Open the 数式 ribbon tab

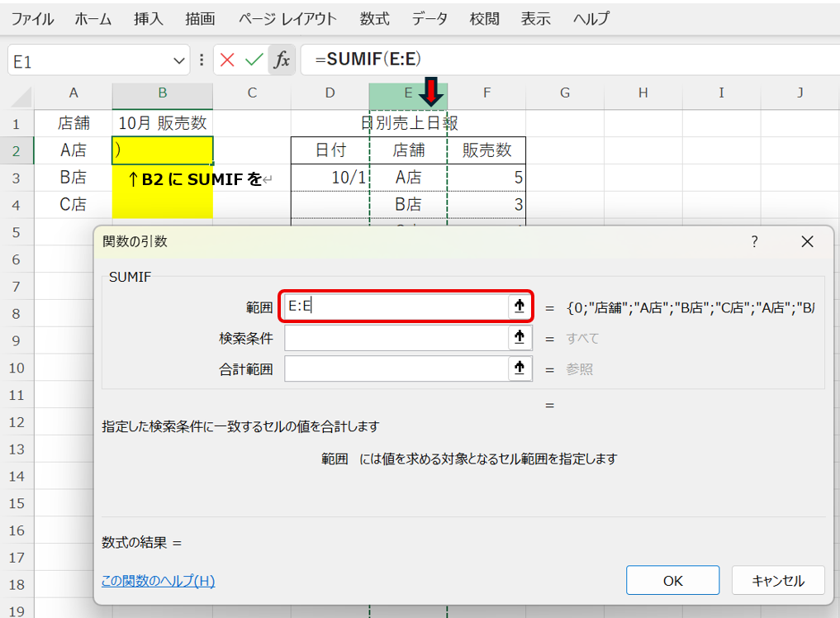(x=374, y=18)
